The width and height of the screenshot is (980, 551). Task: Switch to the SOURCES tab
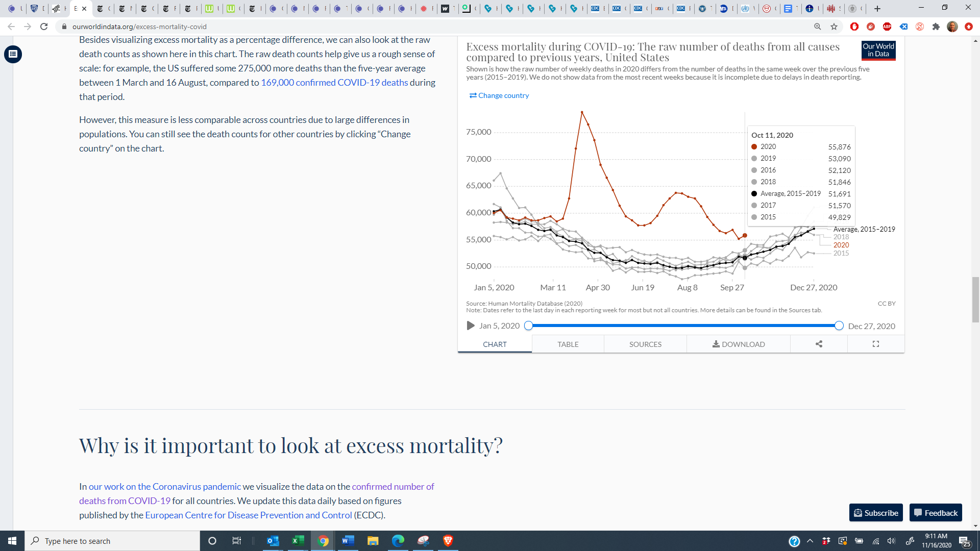645,344
